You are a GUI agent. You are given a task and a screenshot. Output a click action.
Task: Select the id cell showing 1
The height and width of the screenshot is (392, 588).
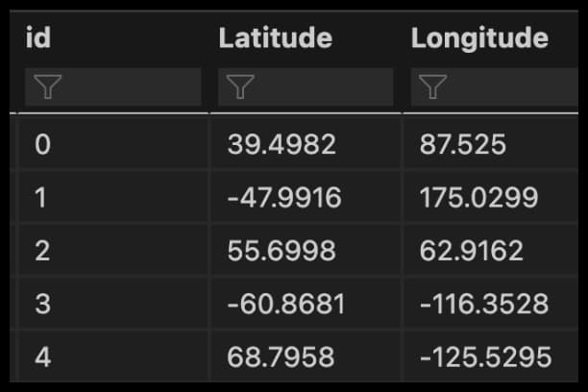(x=42, y=198)
